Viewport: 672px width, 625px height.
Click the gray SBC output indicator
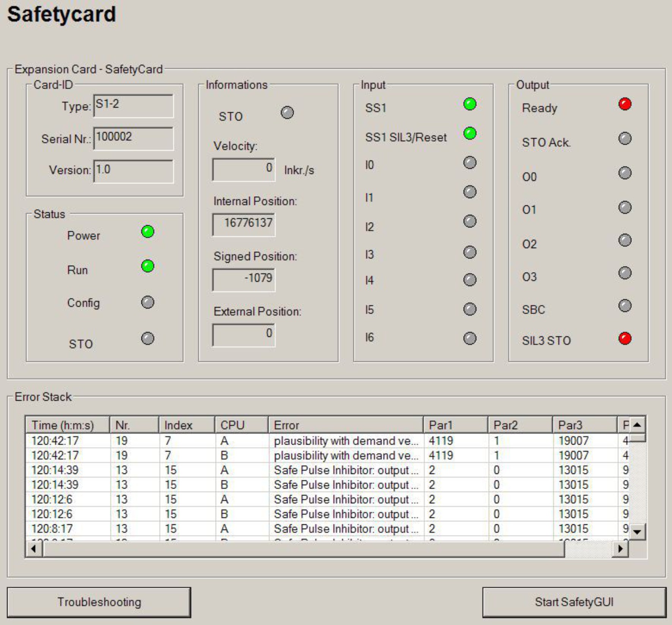[x=625, y=306]
